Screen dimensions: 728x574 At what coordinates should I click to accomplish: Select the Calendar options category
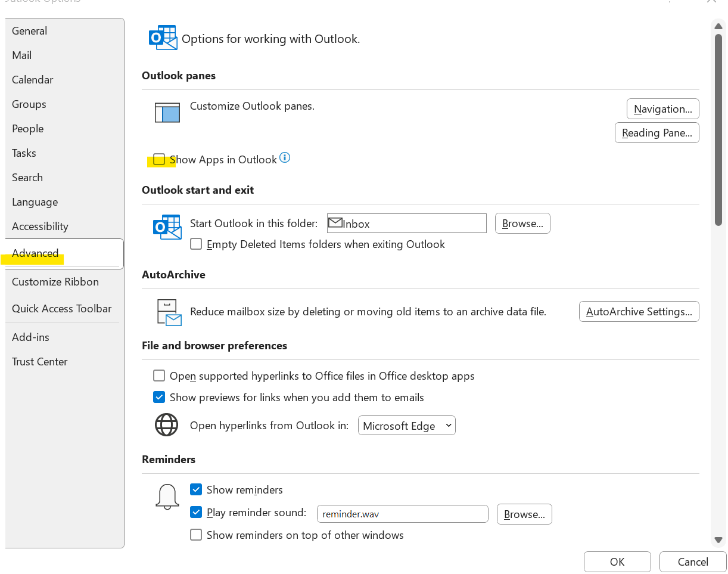point(64,79)
